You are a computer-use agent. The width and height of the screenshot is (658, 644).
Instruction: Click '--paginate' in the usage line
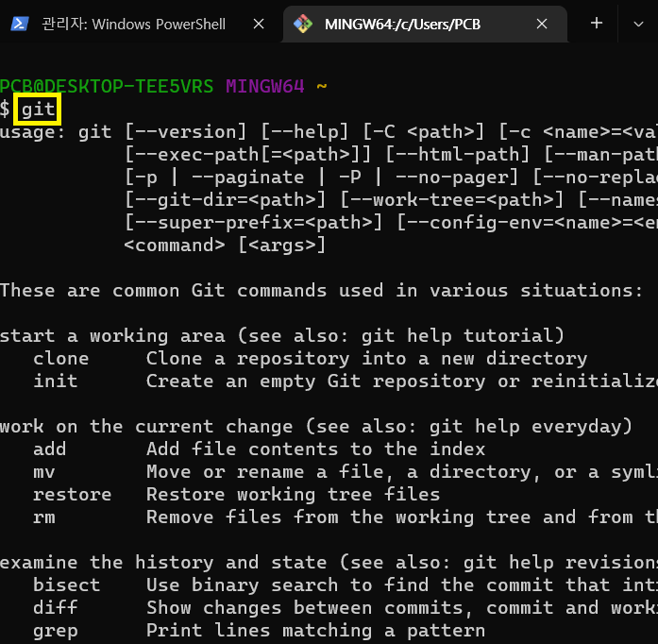click(x=248, y=178)
